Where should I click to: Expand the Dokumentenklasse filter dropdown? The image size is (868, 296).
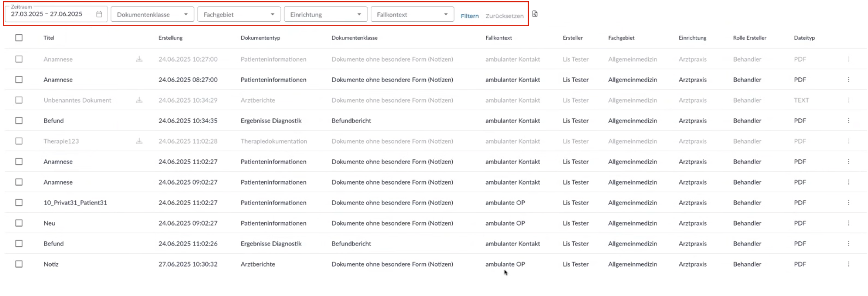tap(152, 15)
